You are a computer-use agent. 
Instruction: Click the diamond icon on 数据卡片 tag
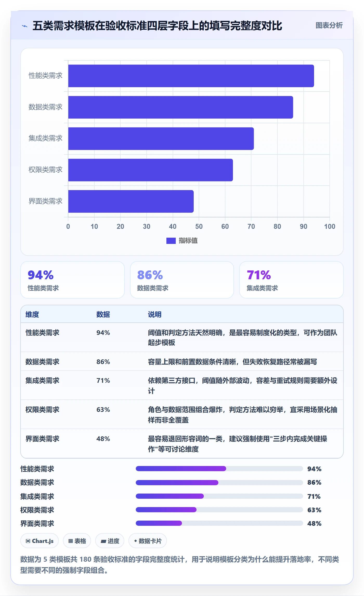(135, 541)
